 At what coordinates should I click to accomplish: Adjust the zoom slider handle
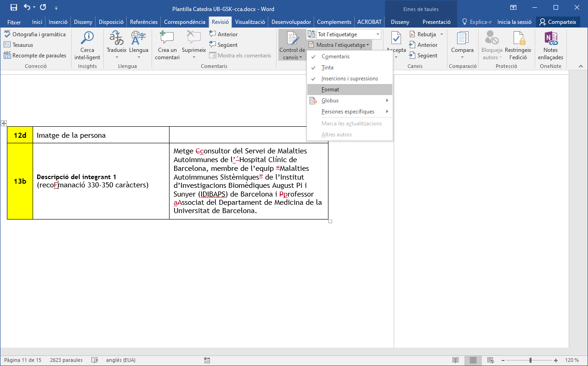[530, 360]
